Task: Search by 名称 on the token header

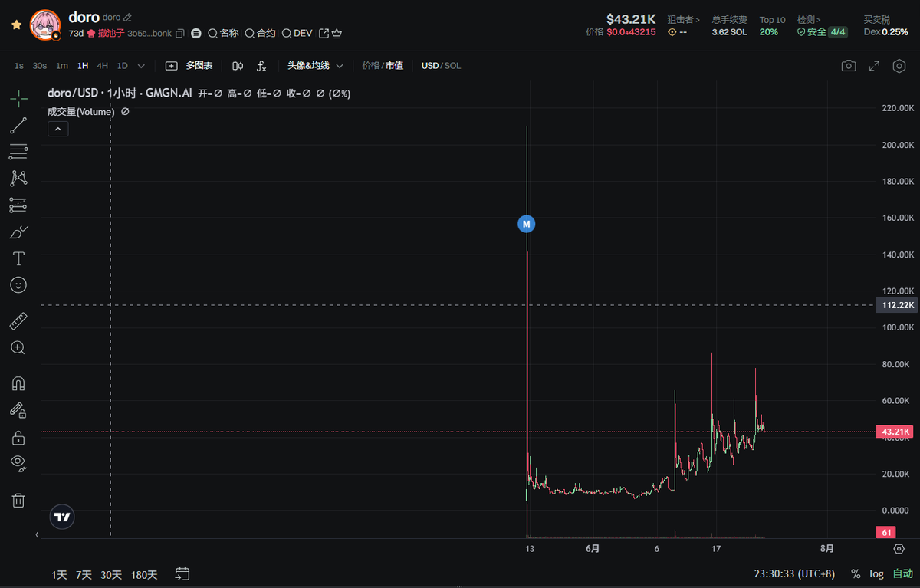Action: click(x=223, y=34)
